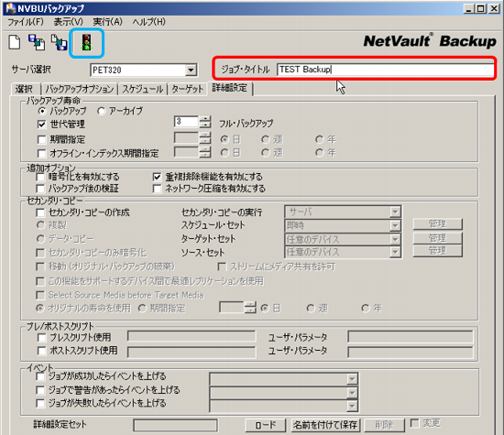Click 名前を付けて保存 button

coord(325,425)
